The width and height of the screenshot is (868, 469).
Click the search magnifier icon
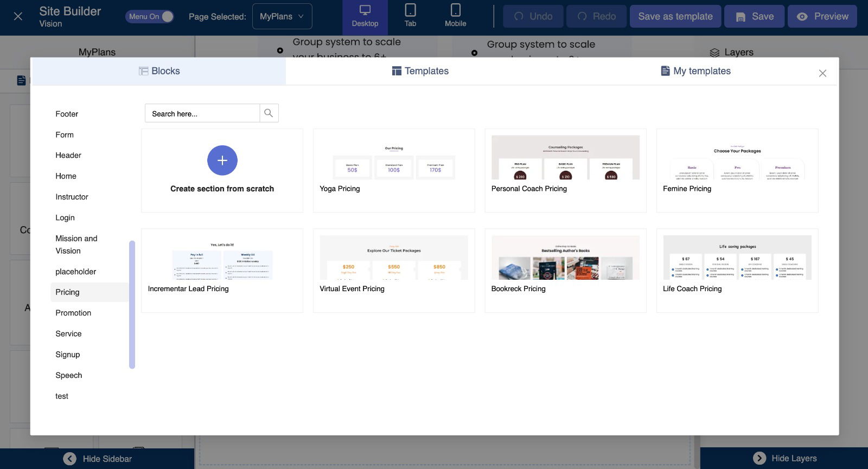(x=269, y=113)
